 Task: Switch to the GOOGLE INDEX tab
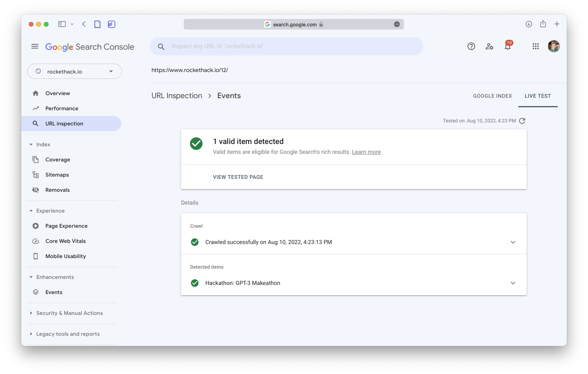click(x=493, y=96)
